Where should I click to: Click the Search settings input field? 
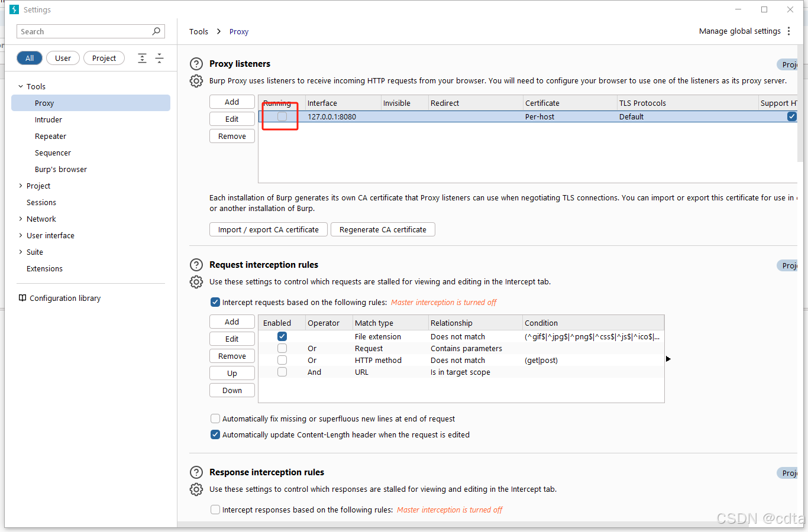(x=91, y=31)
